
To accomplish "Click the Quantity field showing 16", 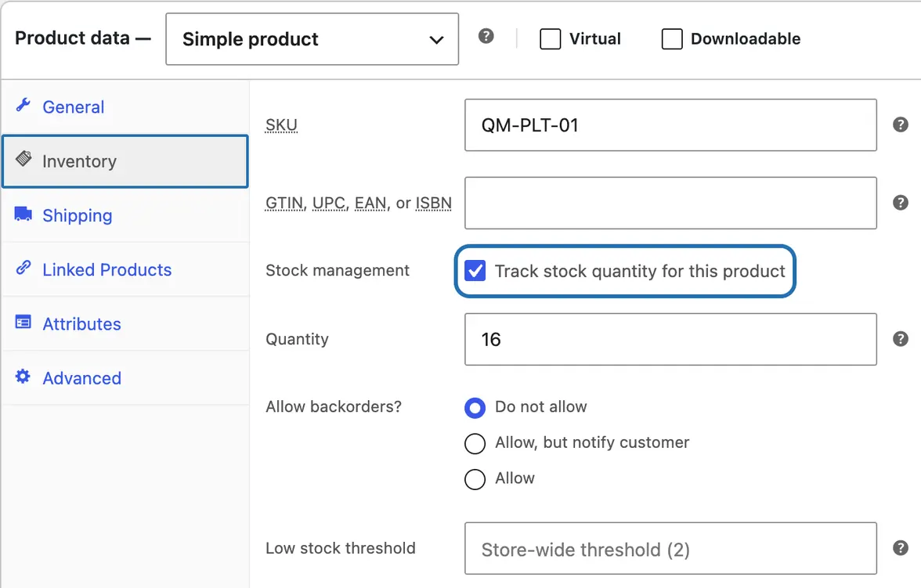I will click(x=670, y=339).
